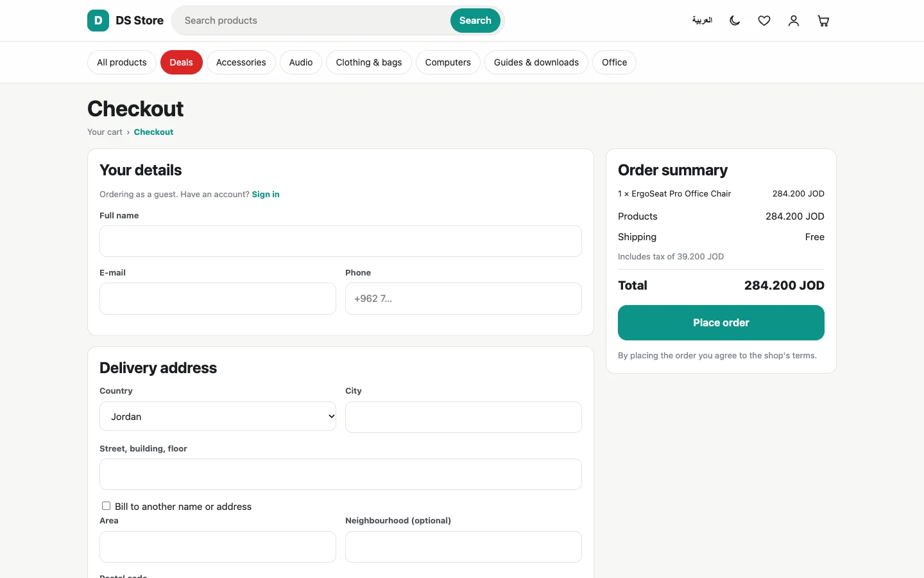Open the Audio category
The width and height of the screenshot is (924, 578).
[x=301, y=62]
